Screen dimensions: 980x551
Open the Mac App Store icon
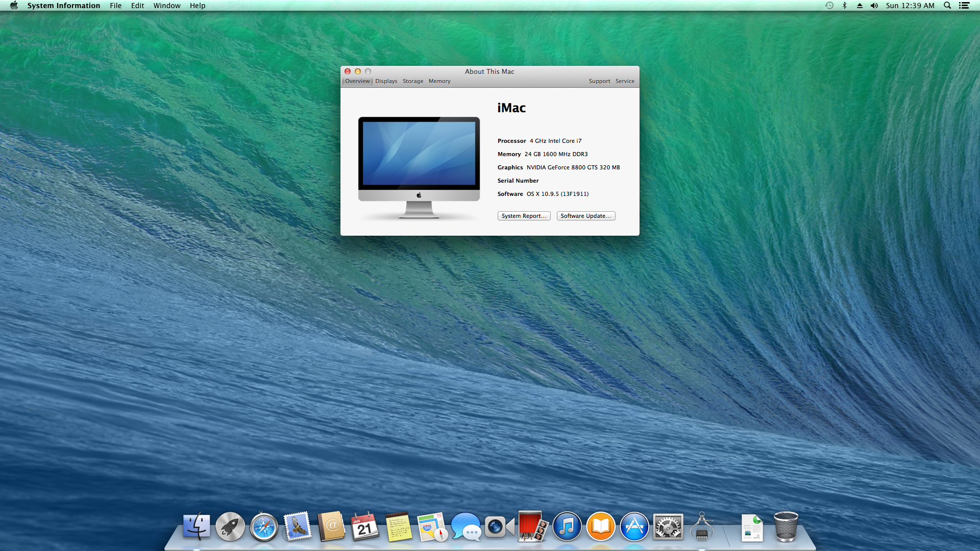(x=634, y=527)
